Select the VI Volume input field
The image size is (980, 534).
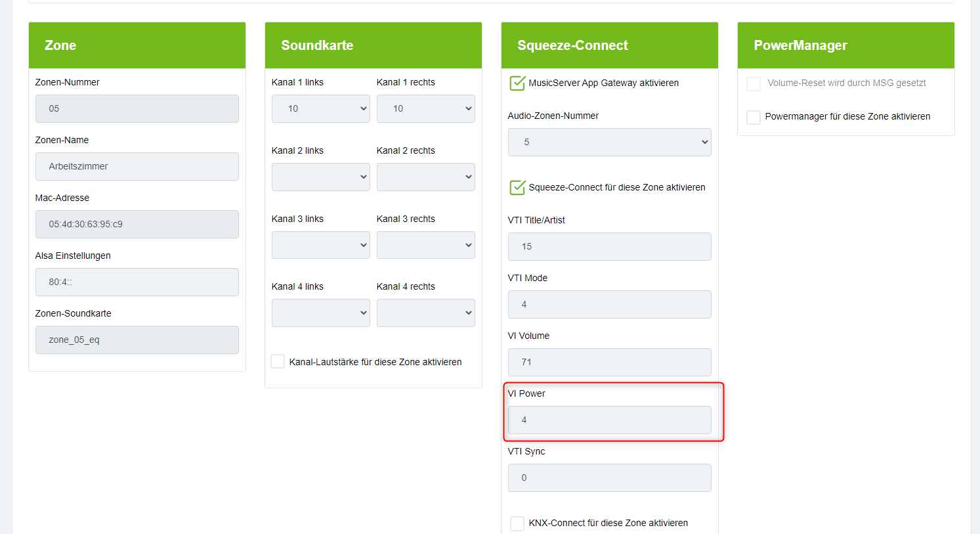[609, 363]
